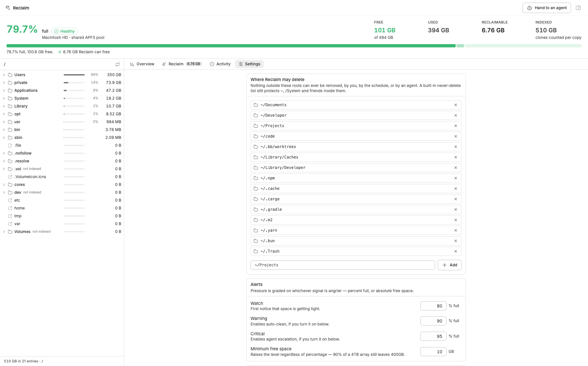Remove the ~/Documents root
Image resolution: width=588 pixels, height=366 pixels.
pyautogui.click(x=456, y=105)
